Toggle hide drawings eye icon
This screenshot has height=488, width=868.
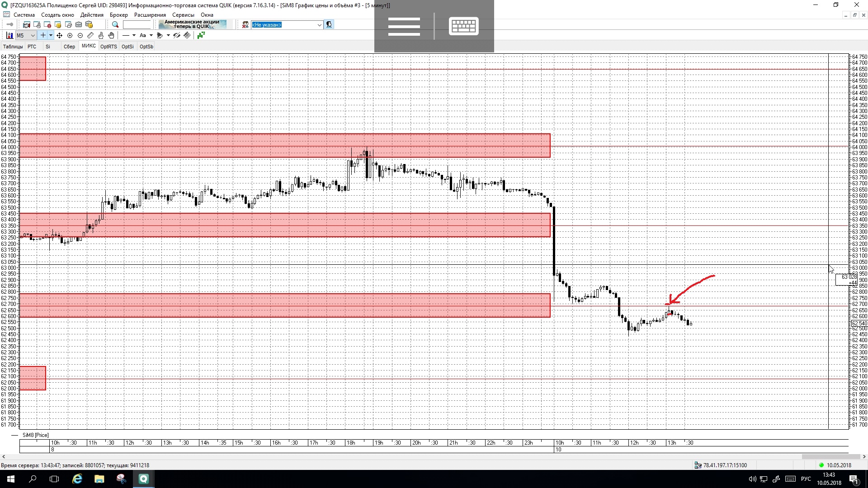click(x=177, y=35)
